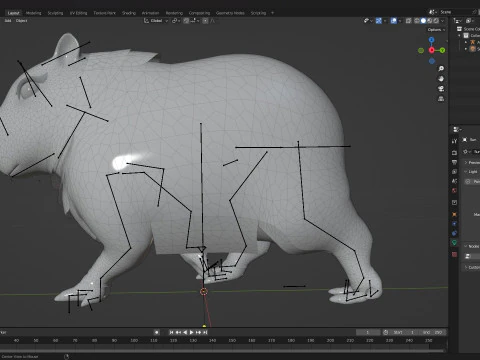Open the Global transform orientation dropdown
The height and width of the screenshot is (360, 480).
tap(156, 21)
